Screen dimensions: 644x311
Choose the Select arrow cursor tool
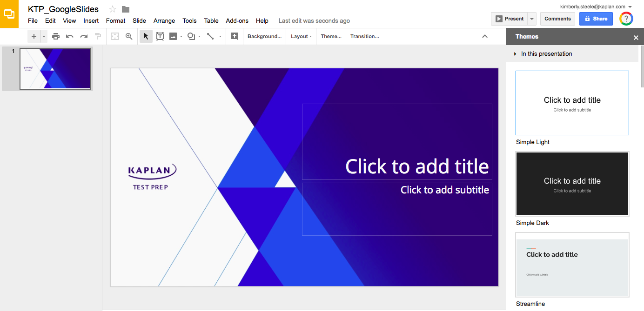point(146,36)
